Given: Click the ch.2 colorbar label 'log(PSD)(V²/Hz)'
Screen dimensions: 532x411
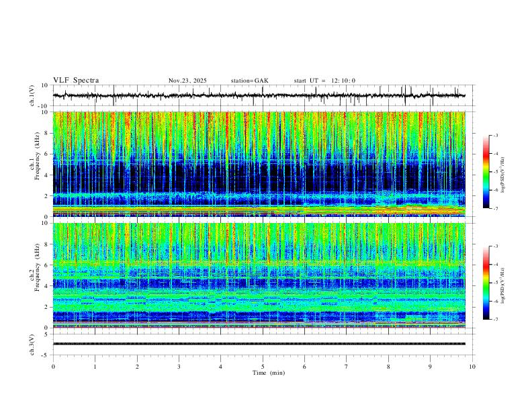Looking at the screenshot, I should click(503, 286).
